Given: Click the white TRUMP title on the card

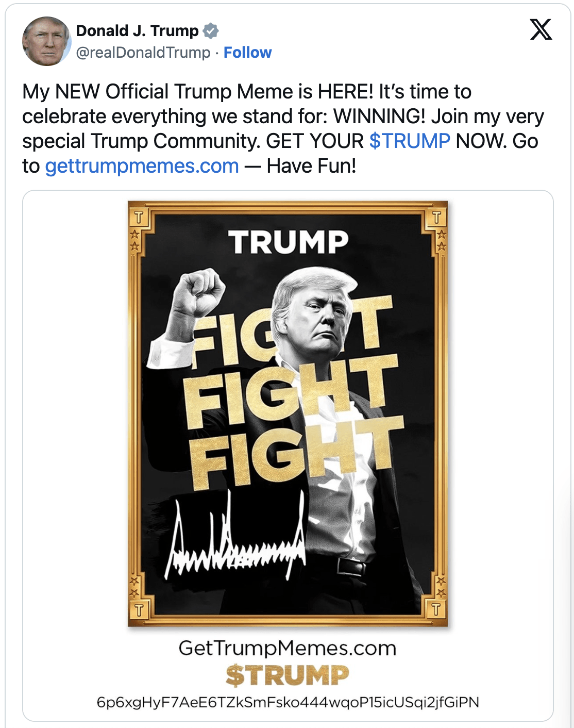Looking at the screenshot, I should pyautogui.click(x=288, y=242).
